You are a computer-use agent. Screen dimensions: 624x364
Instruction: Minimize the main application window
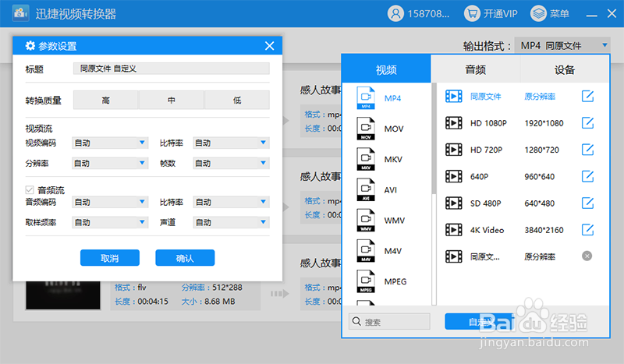click(592, 14)
